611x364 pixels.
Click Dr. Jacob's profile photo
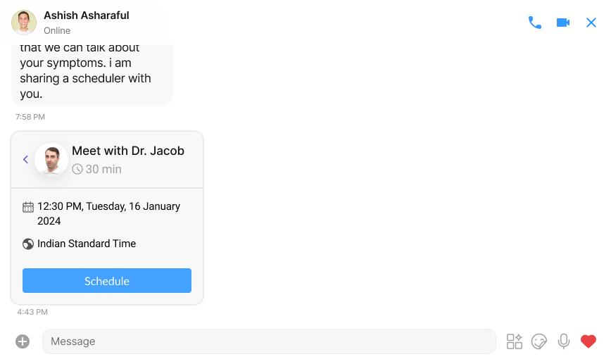(51, 160)
